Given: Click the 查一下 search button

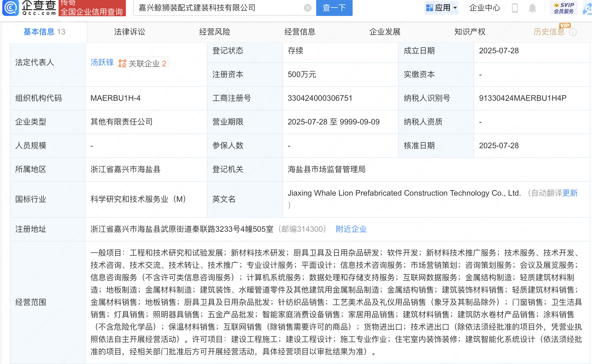Looking at the screenshot, I should (x=334, y=8).
